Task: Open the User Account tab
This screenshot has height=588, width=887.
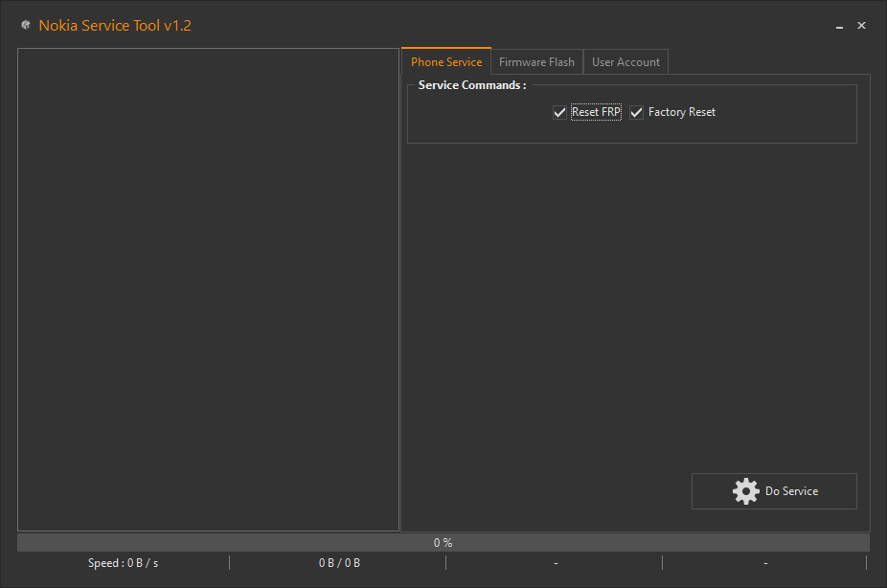Action: click(625, 61)
